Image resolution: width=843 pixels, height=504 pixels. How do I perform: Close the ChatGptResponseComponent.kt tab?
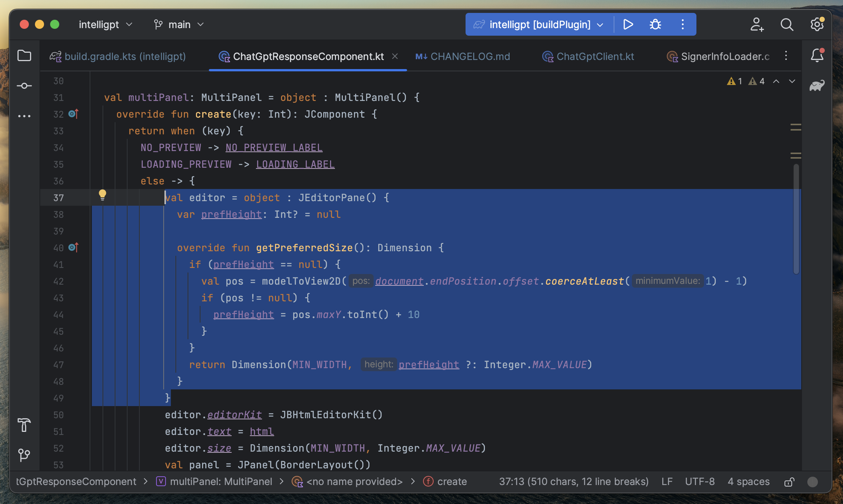pyautogui.click(x=395, y=56)
